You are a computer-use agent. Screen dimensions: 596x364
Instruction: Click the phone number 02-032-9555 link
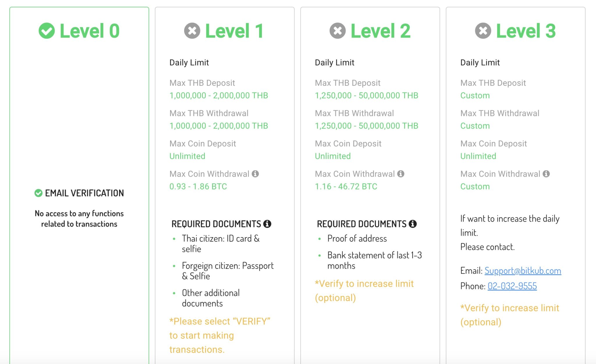[x=512, y=286]
